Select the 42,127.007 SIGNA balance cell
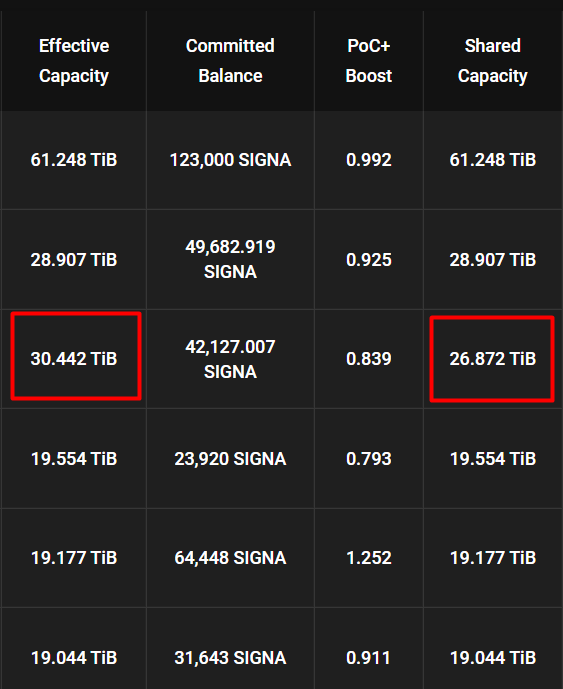The image size is (563, 689). click(x=230, y=359)
